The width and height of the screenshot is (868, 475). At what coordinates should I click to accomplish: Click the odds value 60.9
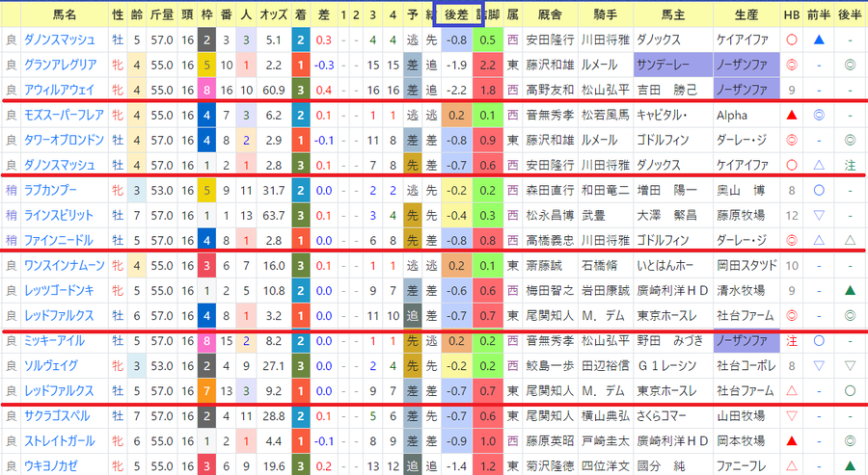274,90
